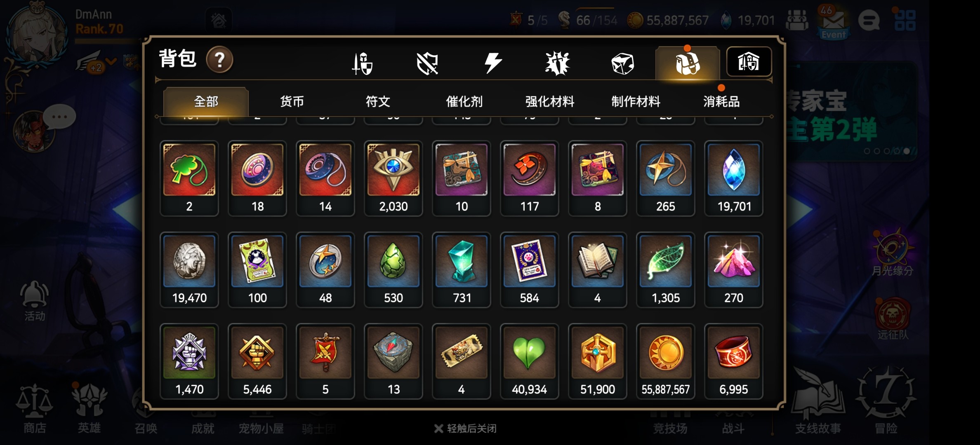Select the lightning bolt category icon
Screen dimensions: 980x445
coord(493,63)
